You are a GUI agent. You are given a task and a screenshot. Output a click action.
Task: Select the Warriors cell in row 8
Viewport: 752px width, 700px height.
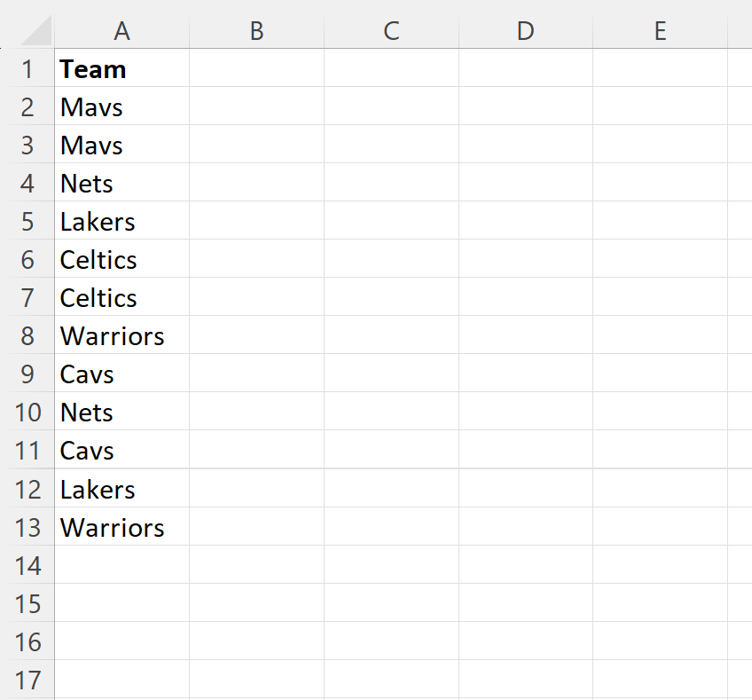[121, 334]
